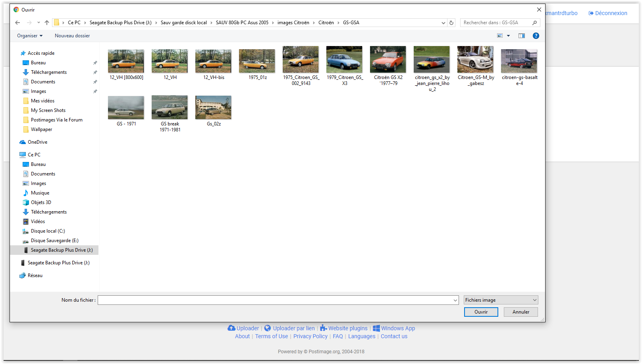
Task: Close the Ouvrir dialog
Action: (539, 10)
